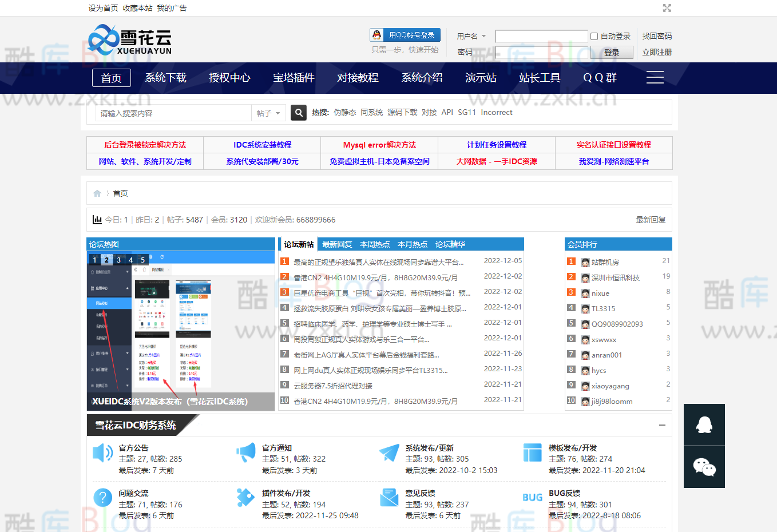Screen dimensions: 777x532
Task: Click the BUG反馈 bug icon
Action: point(532,497)
